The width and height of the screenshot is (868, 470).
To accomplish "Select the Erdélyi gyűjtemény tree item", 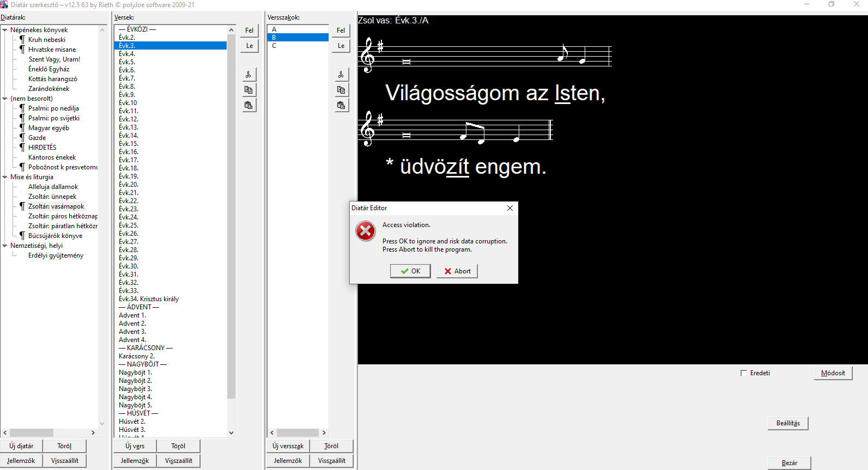I will pyautogui.click(x=56, y=255).
